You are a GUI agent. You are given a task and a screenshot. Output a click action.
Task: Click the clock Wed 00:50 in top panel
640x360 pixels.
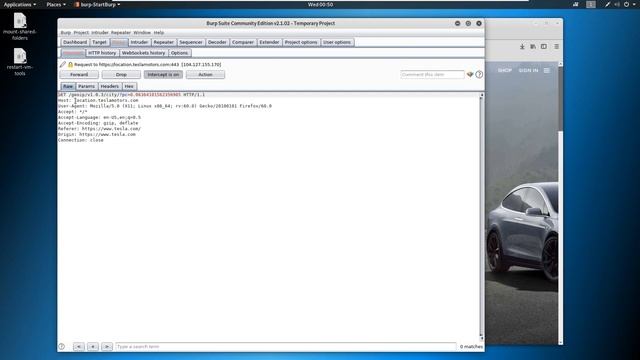tap(320, 4)
